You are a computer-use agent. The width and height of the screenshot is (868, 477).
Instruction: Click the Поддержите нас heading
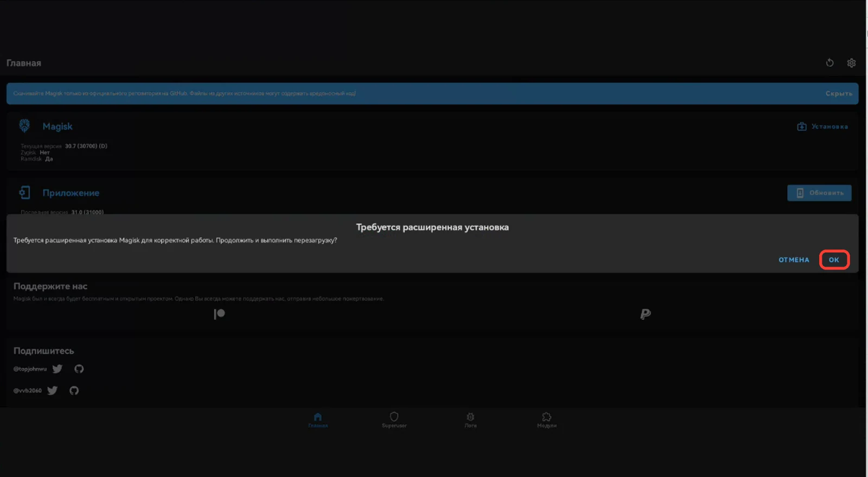point(50,286)
